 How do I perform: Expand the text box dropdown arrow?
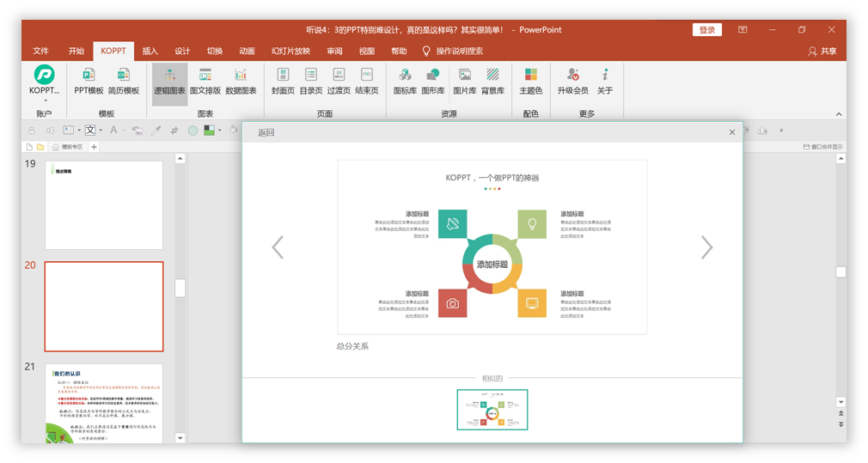79,131
